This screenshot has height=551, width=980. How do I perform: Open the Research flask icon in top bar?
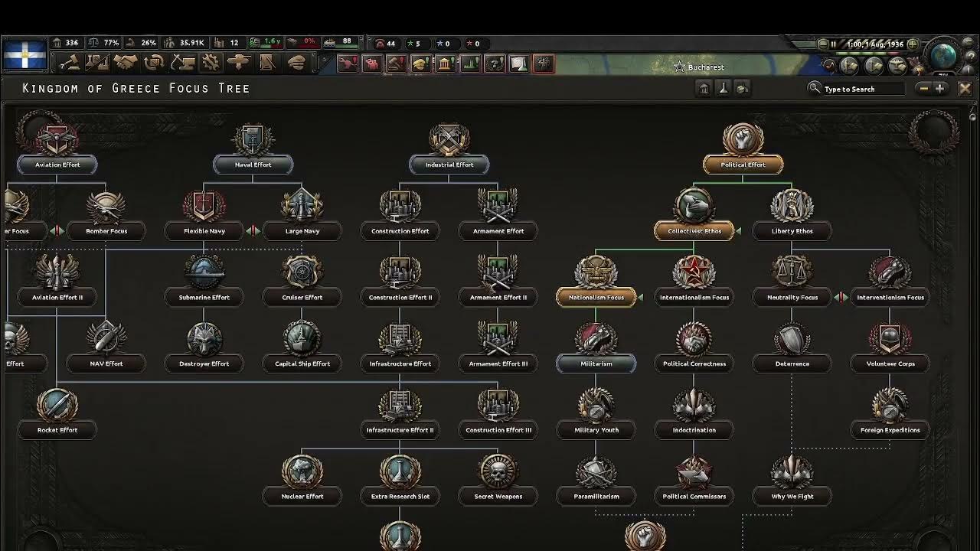pos(97,63)
